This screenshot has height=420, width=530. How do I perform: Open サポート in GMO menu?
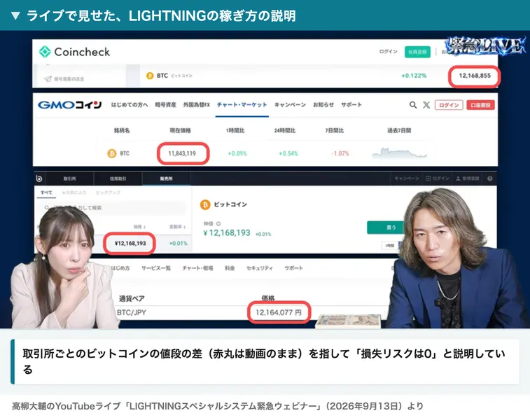351,105
